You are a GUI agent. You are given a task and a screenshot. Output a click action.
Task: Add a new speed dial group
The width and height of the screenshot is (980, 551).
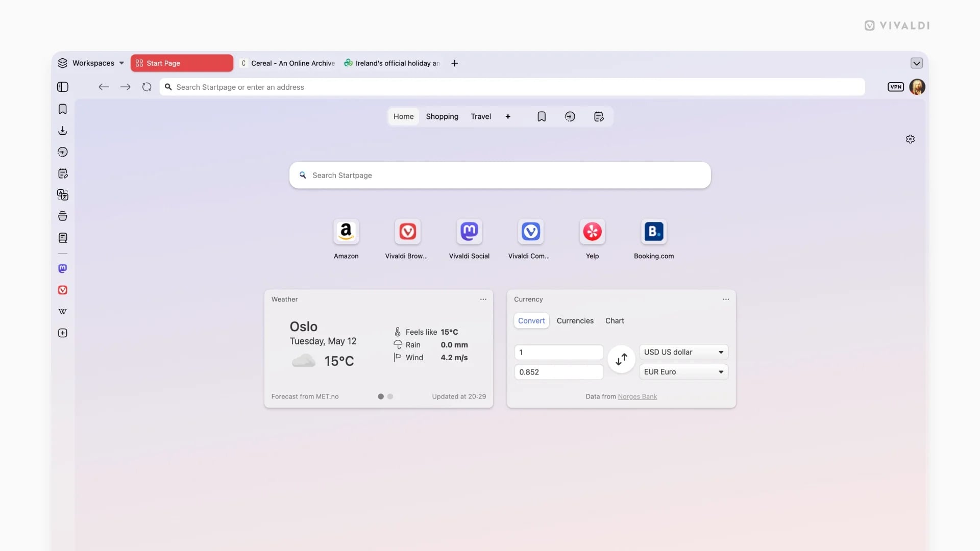(508, 117)
